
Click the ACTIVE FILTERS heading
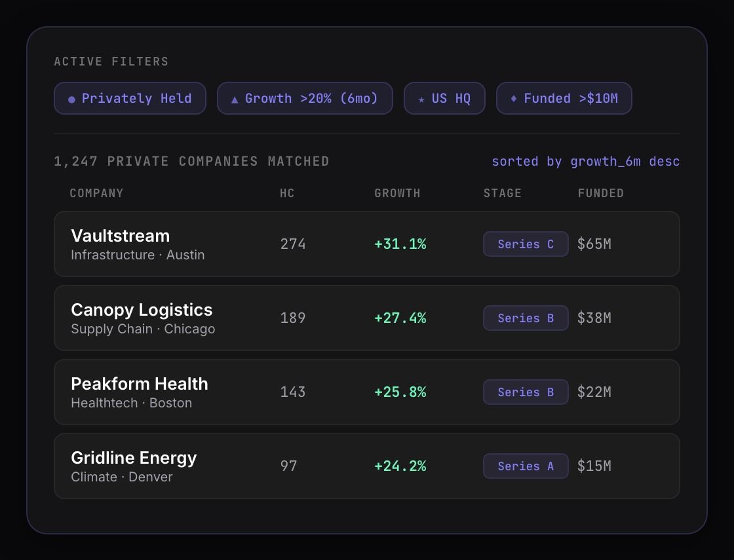point(111,62)
